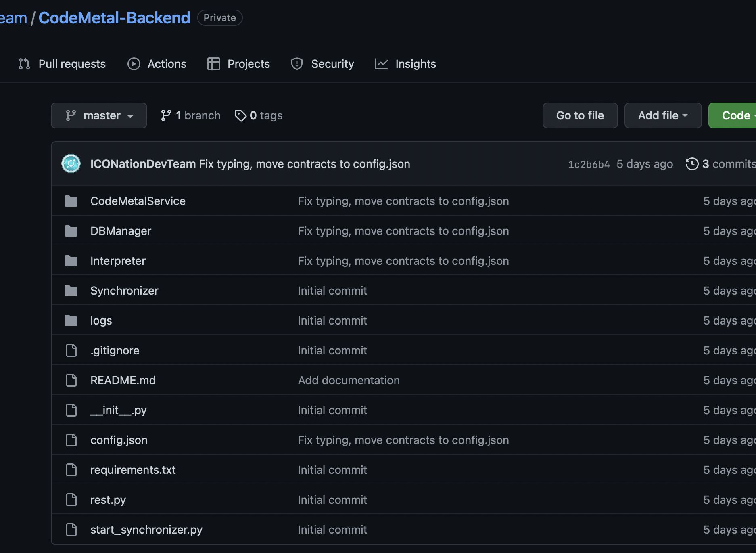Screen dimensions: 756x553
Task: Click the branch icon beside 1 branch
Action: coord(166,116)
